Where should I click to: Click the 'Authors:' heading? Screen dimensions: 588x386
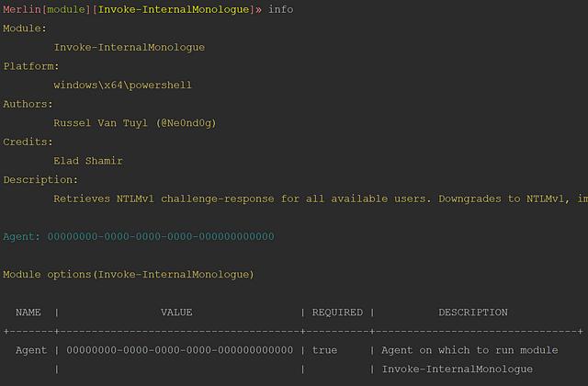28,104
